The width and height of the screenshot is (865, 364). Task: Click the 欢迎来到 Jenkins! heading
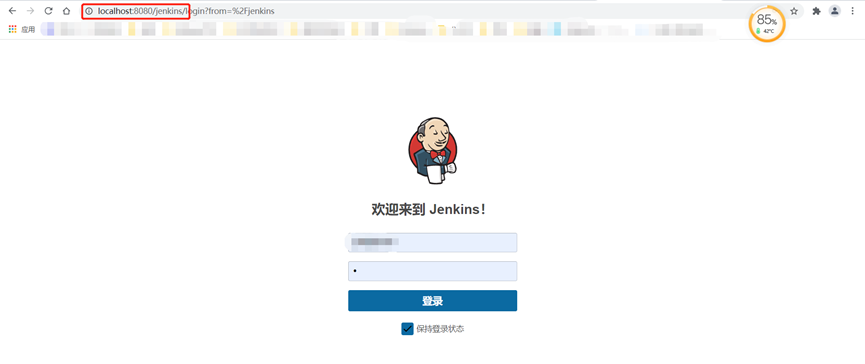[x=429, y=210]
